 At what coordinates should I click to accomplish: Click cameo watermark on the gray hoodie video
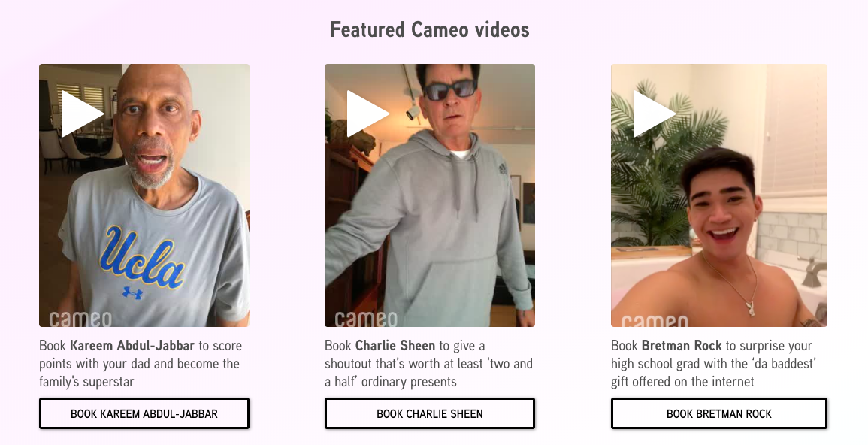coord(366,319)
